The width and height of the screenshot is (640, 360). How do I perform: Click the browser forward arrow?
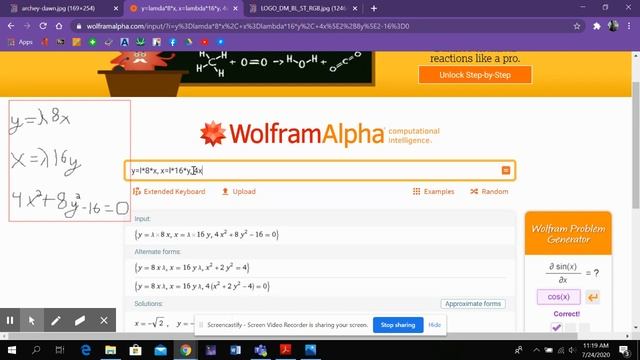point(27,26)
